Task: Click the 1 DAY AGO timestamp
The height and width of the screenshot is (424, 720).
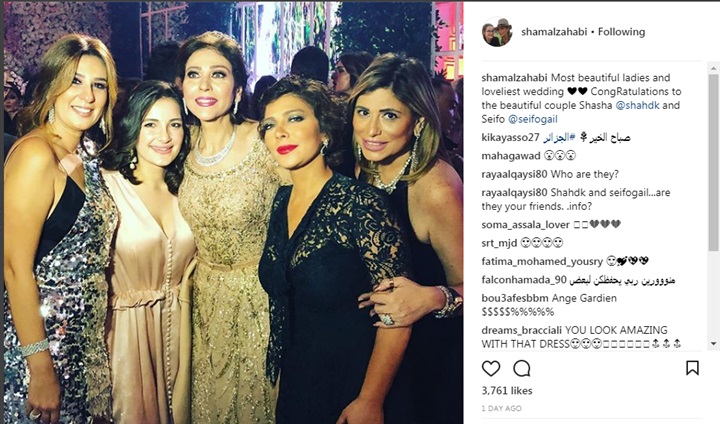Action: click(x=501, y=408)
